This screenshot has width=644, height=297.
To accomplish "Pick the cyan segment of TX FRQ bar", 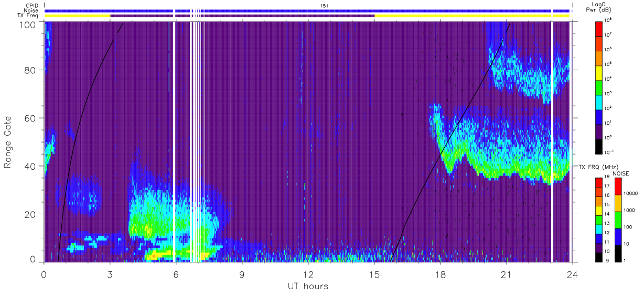I will 599,229.
